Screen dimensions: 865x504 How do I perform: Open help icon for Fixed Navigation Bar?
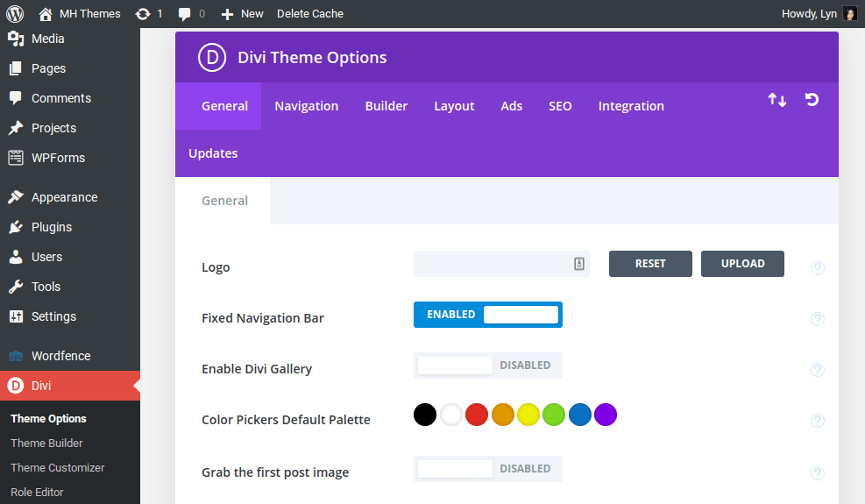[817, 318]
